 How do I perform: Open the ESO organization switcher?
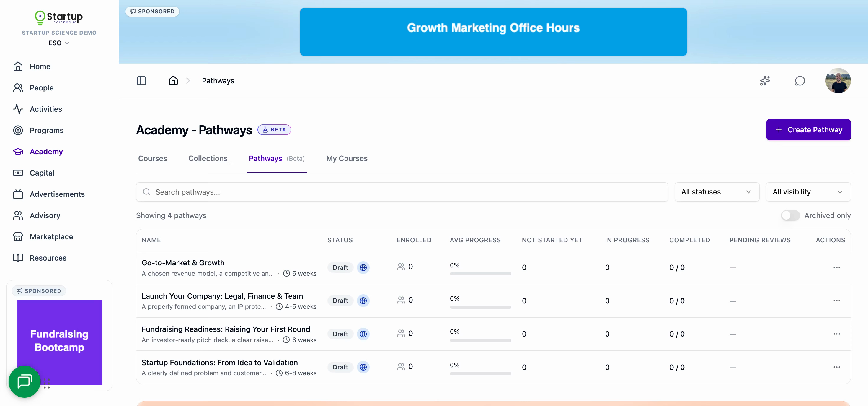59,43
